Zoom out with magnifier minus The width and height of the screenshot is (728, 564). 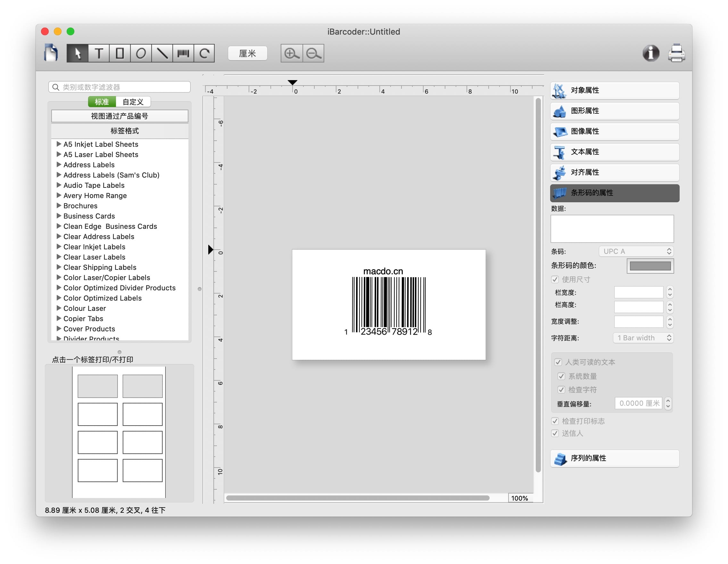(314, 53)
